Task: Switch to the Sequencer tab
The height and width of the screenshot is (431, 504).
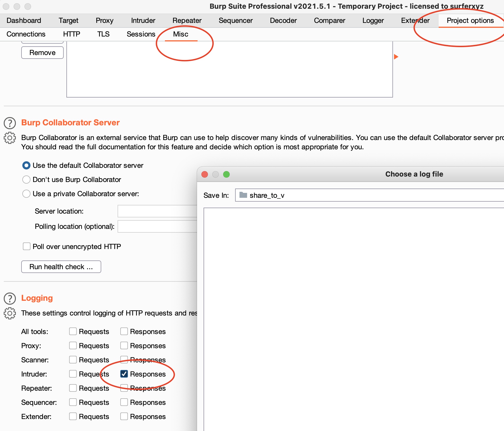Action: 236,20
